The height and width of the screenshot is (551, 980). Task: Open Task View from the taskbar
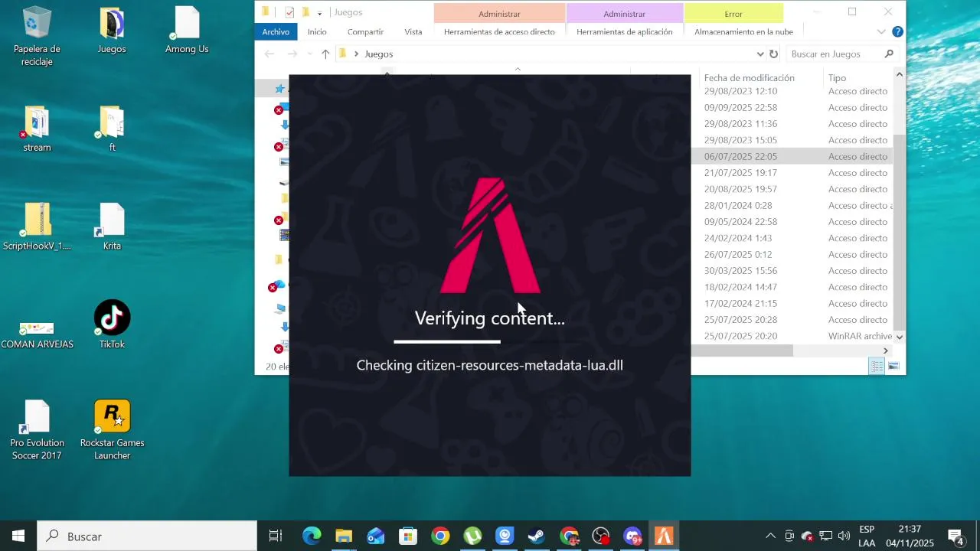tap(275, 536)
